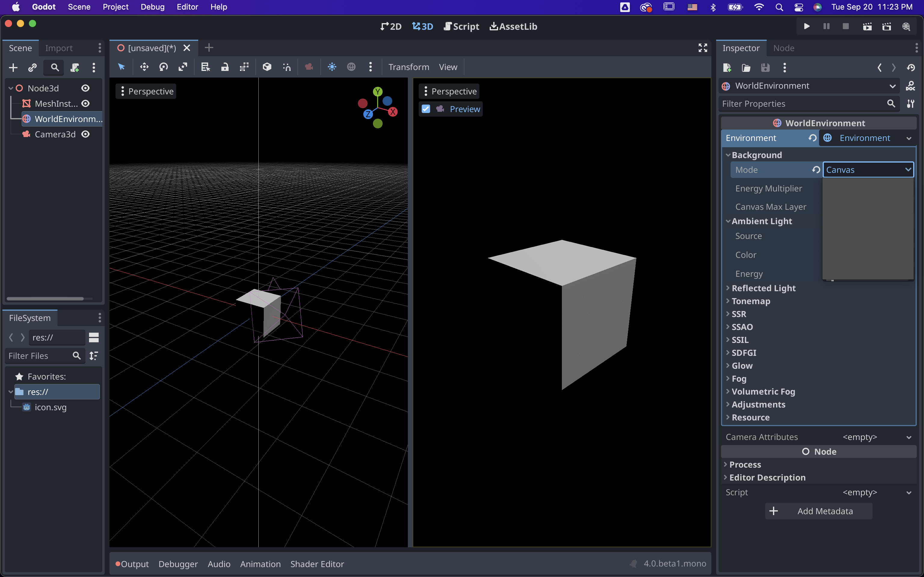Toggle the sun environment settings icon
The height and width of the screenshot is (577, 924).
click(x=332, y=67)
